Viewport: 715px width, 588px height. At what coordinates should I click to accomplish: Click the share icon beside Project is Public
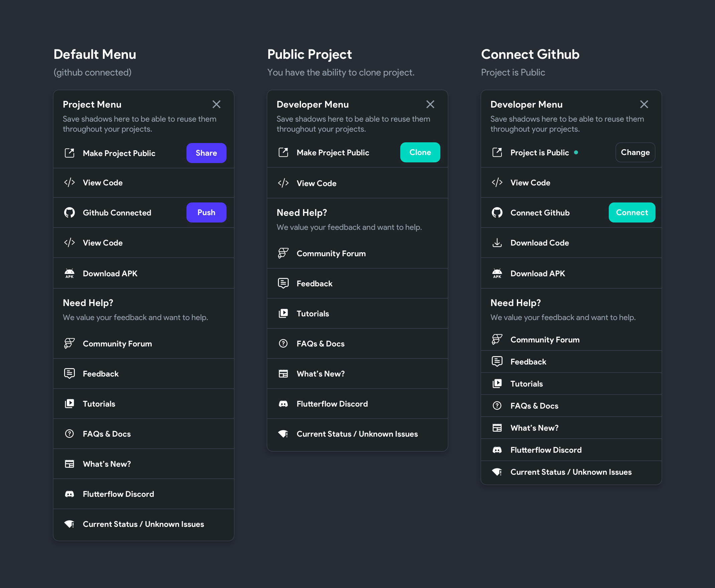tap(497, 152)
